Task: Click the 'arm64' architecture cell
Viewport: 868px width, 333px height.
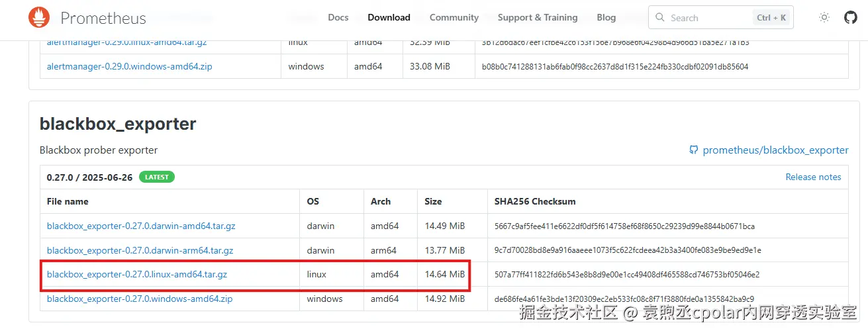Action: [x=384, y=250]
